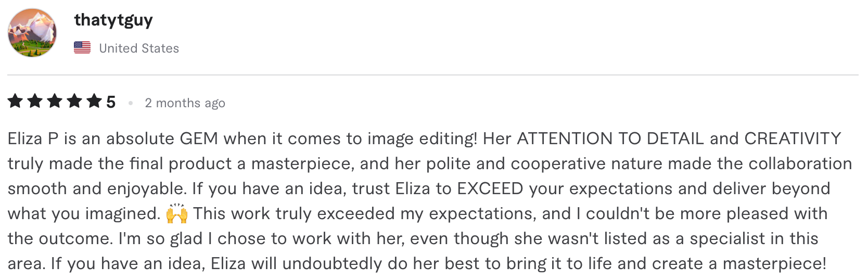Click the rating number 5
868x279 pixels.
point(111,102)
